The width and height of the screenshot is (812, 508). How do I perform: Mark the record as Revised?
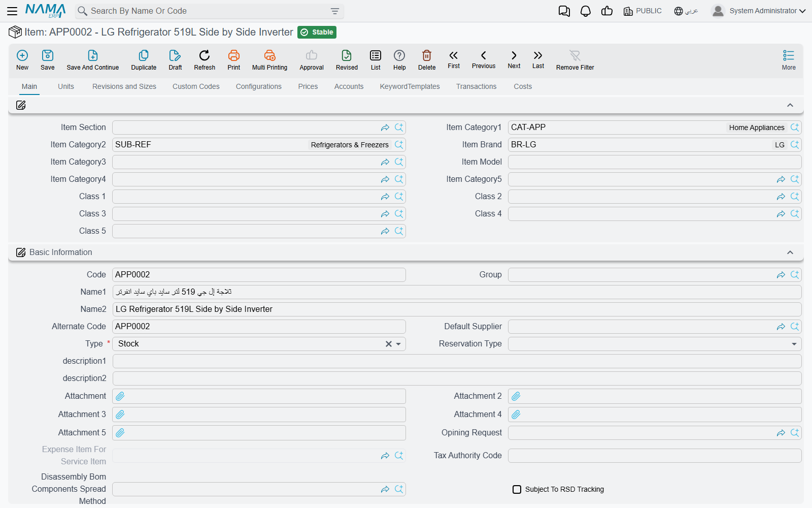click(x=347, y=60)
